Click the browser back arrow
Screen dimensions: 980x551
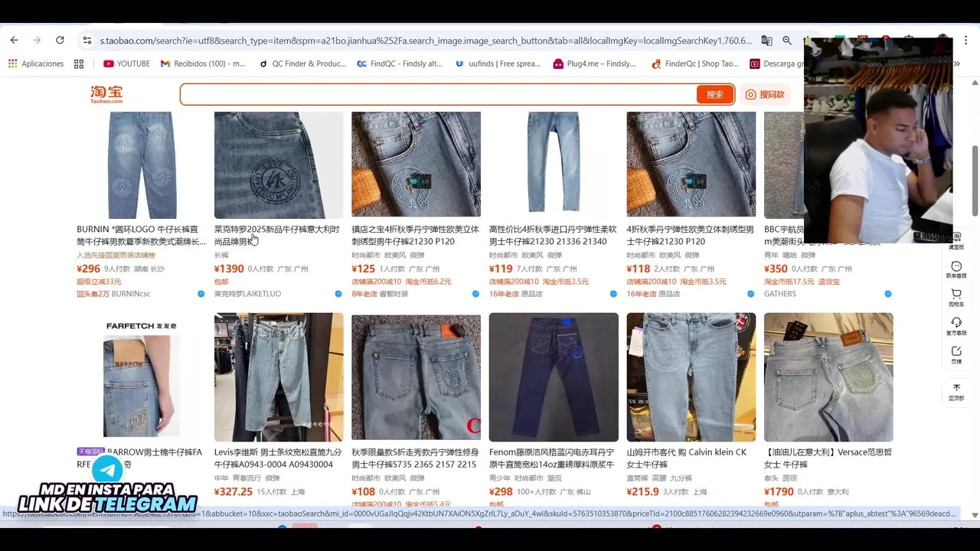tap(14, 40)
